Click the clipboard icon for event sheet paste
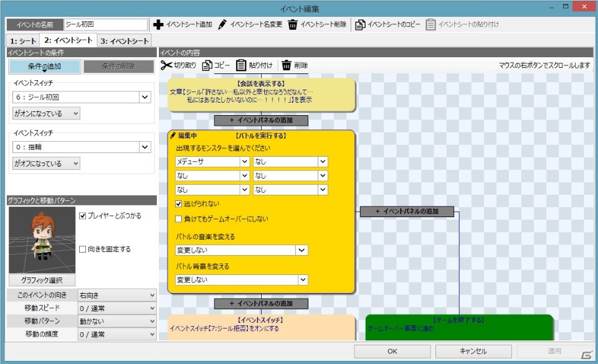This screenshot has width=598, height=364. point(430,24)
